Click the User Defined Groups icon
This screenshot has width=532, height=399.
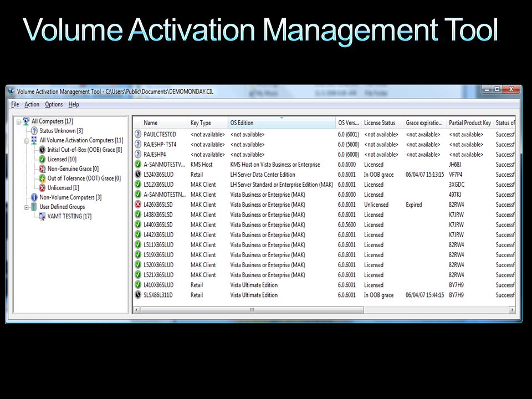[x=34, y=207]
